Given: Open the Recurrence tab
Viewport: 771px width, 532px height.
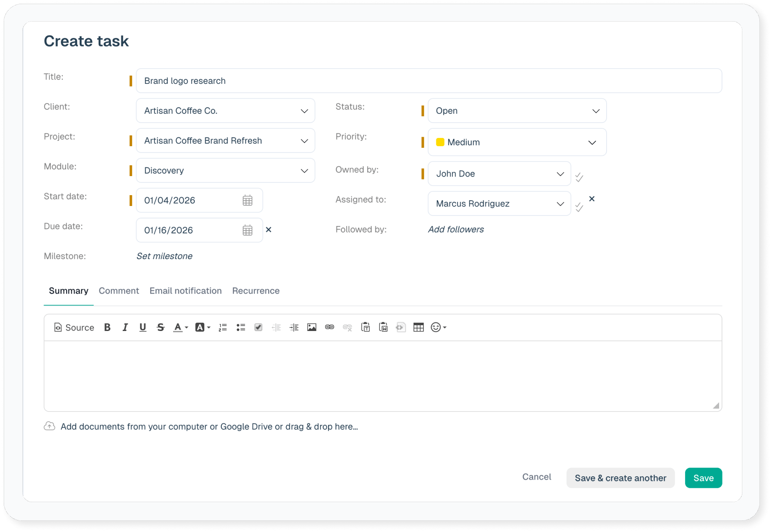Looking at the screenshot, I should [256, 291].
